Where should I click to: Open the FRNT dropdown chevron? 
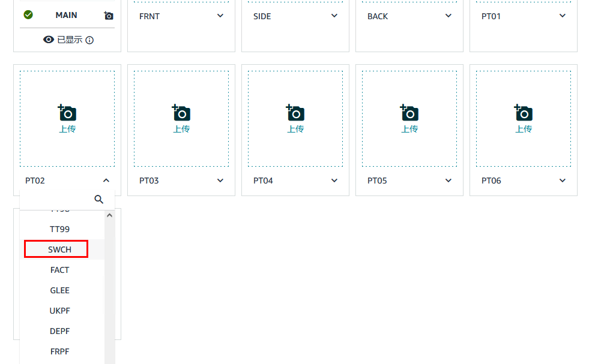tap(220, 16)
